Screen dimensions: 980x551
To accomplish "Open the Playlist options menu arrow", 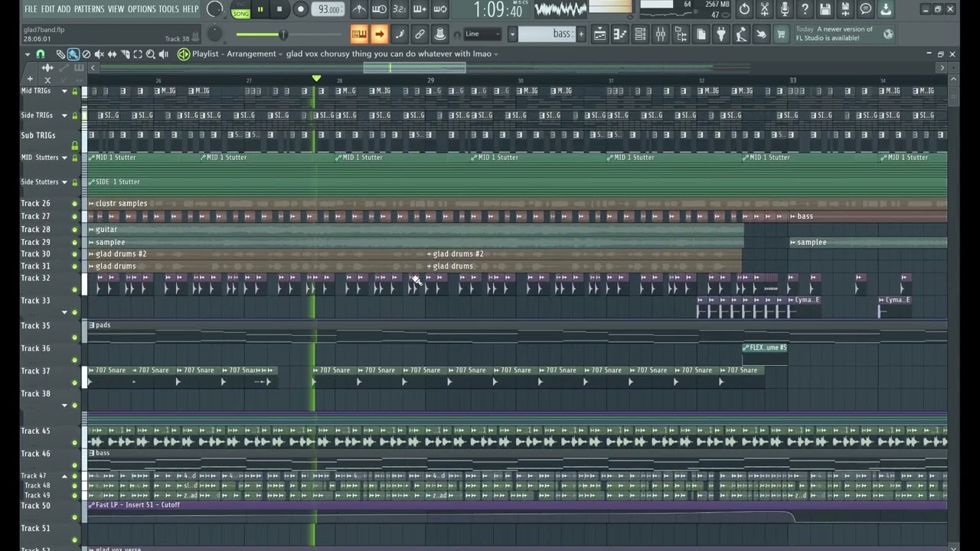I will 28,54.
